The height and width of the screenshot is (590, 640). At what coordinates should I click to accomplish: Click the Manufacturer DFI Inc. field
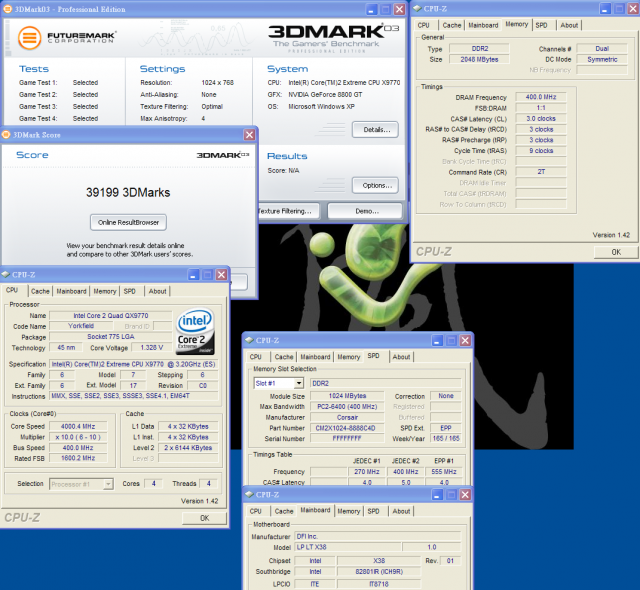(x=378, y=537)
